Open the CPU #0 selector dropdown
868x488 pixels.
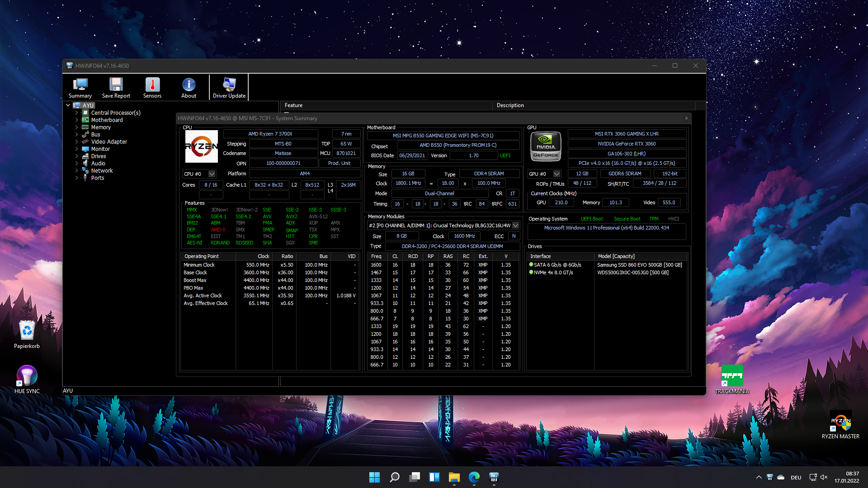pyautogui.click(x=212, y=174)
